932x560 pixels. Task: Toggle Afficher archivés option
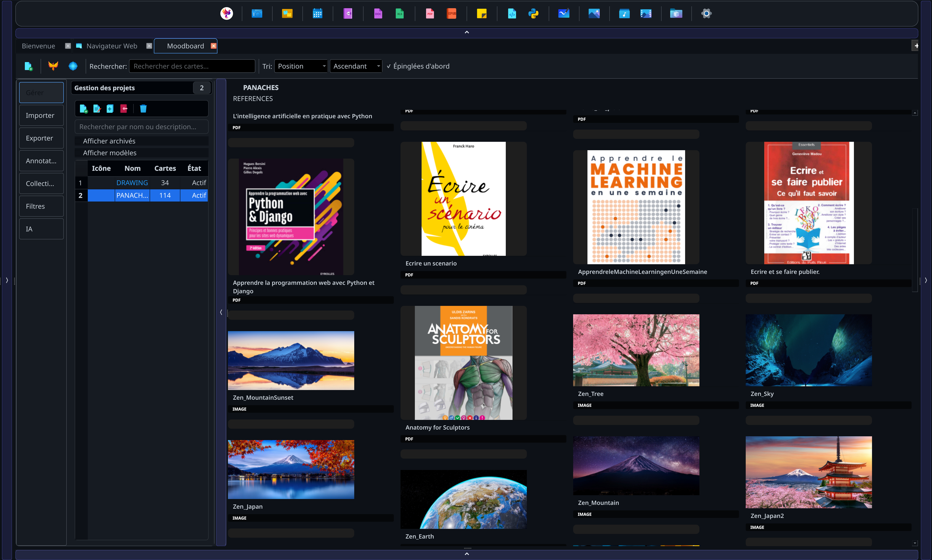pyautogui.click(x=142, y=141)
